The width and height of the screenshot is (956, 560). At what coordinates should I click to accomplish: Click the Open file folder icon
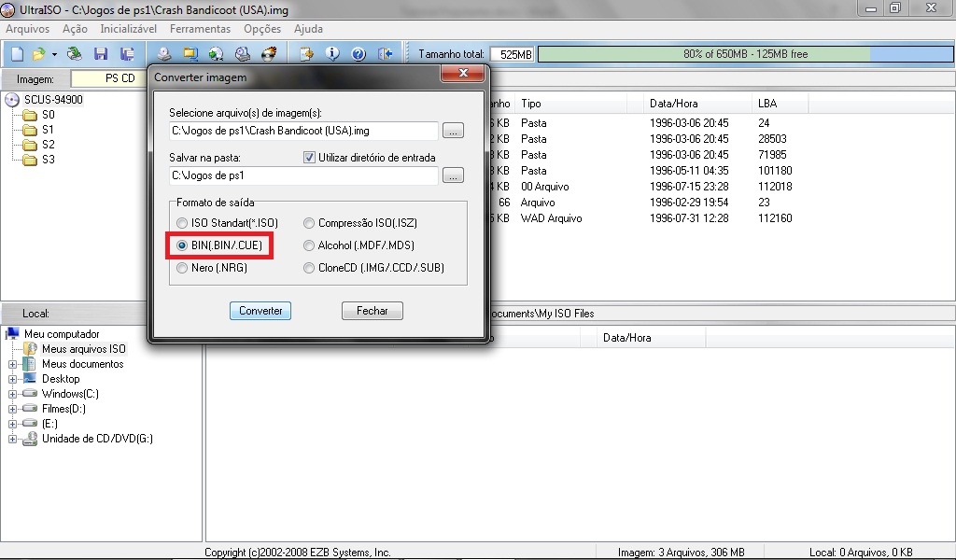(x=38, y=54)
